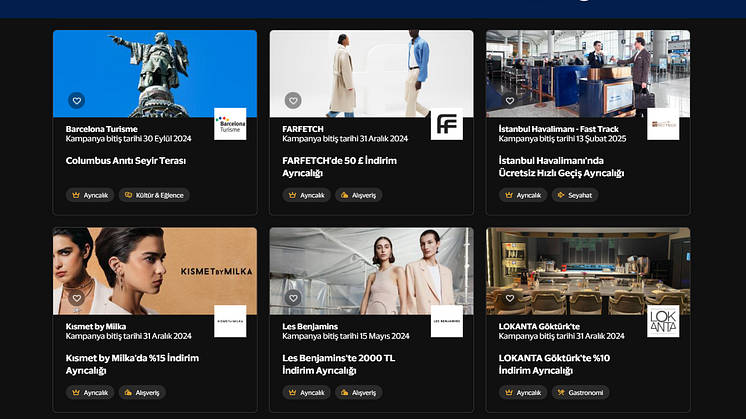Click Kısmet by Milka's campaign end date text
746x419 pixels.
(x=128, y=336)
